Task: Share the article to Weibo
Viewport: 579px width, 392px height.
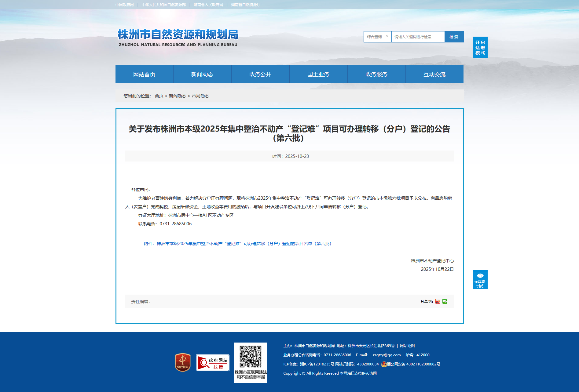Action: (x=438, y=301)
